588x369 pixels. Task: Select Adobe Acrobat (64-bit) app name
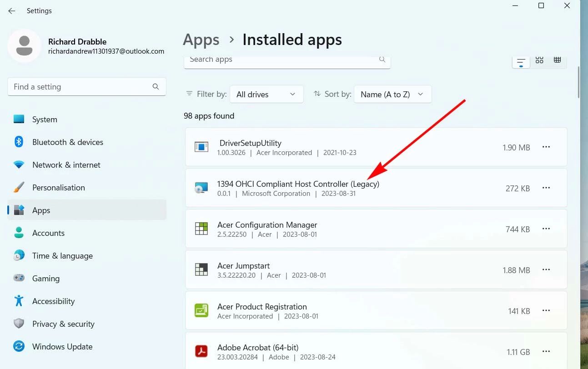(258, 348)
